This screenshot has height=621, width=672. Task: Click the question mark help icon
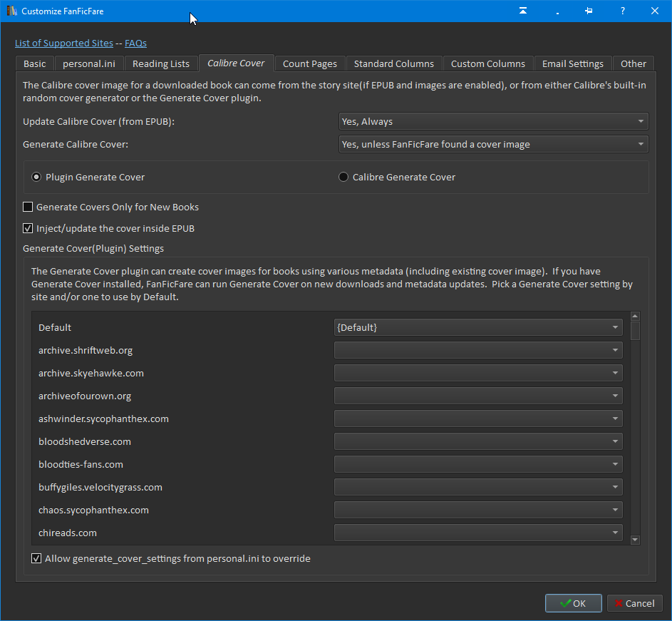click(x=622, y=11)
